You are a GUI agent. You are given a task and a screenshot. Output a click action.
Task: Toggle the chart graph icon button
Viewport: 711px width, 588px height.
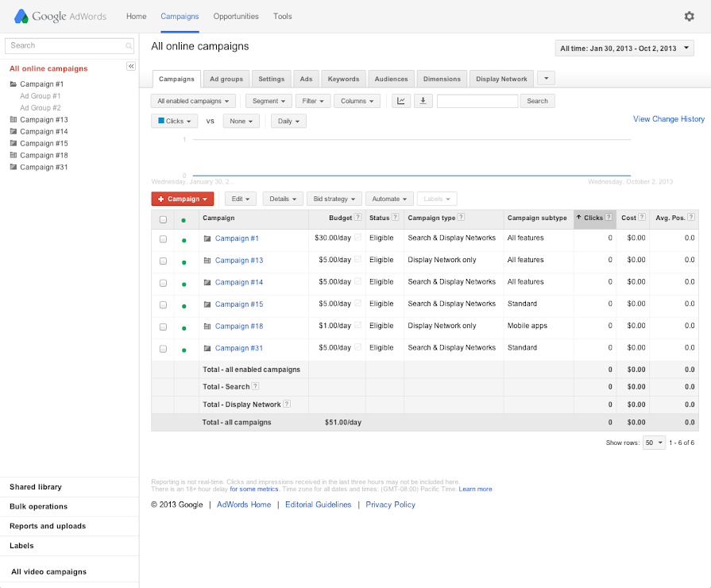[x=401, y=101]
